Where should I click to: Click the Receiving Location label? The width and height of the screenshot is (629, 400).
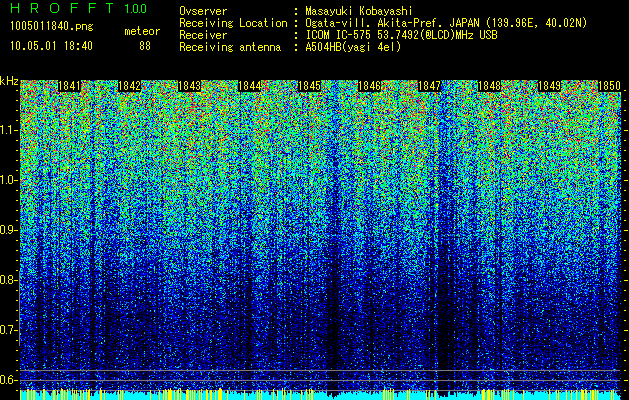coord(233,23)
